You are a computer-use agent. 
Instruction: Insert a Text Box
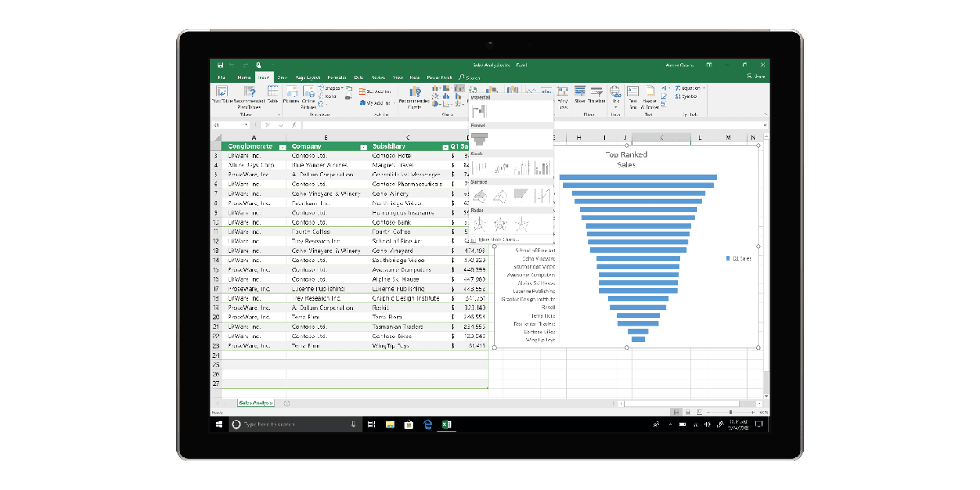point(632,96)
